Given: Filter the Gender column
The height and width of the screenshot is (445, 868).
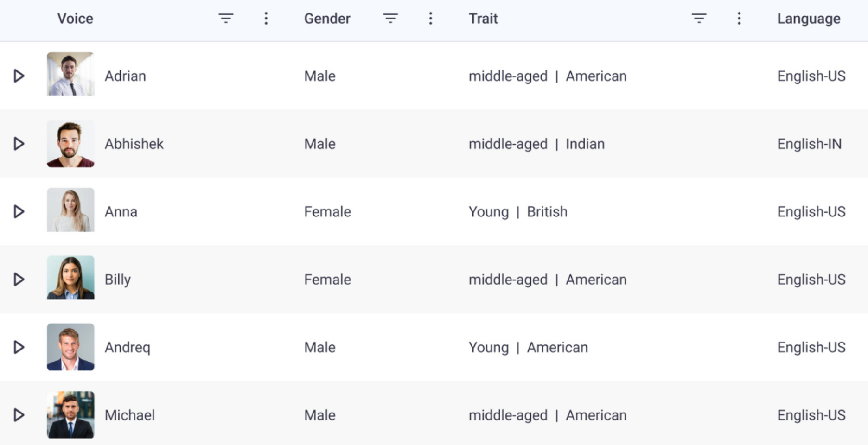Looking at the screenshot, I should [390, 19].
